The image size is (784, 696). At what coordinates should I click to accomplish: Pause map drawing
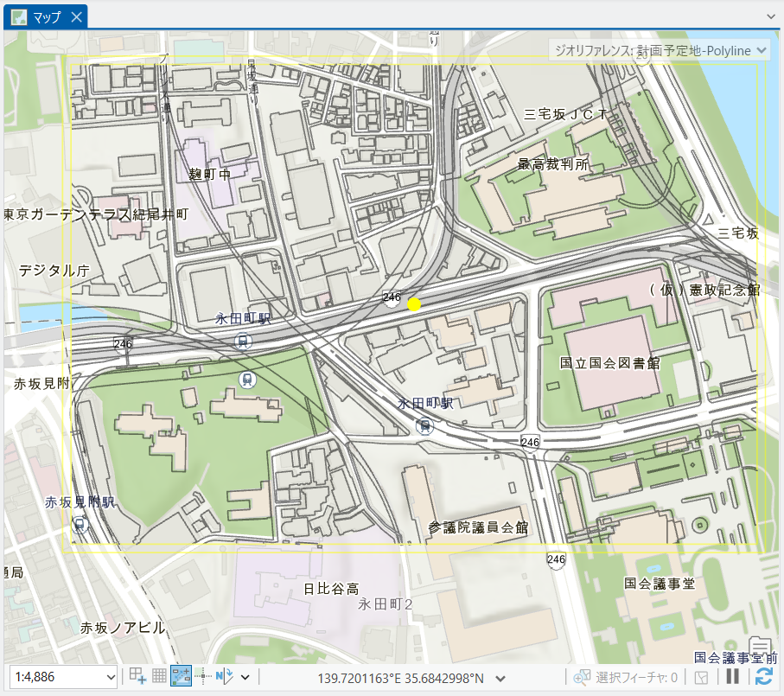tap(732, 677)
